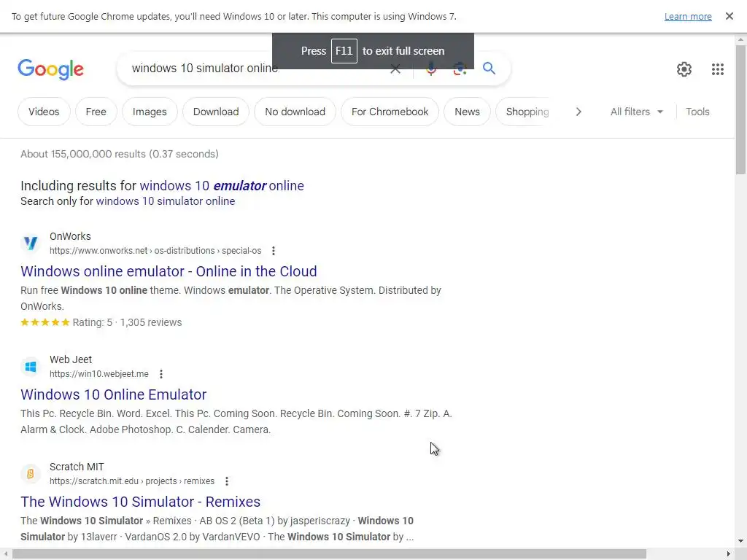Open 'The Windows 10 Simulator - Remixes' result
This screenshot has height=560, width=747.
(141, 502)
